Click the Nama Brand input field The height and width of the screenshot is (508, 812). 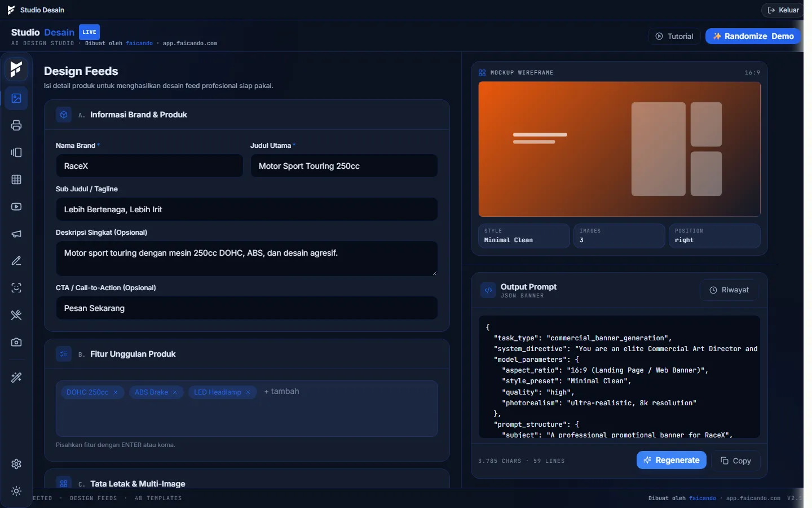tap(149, 166)
